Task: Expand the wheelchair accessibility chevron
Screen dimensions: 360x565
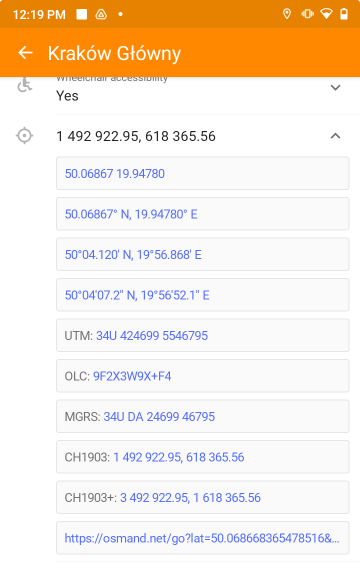Action: [335, 88]
